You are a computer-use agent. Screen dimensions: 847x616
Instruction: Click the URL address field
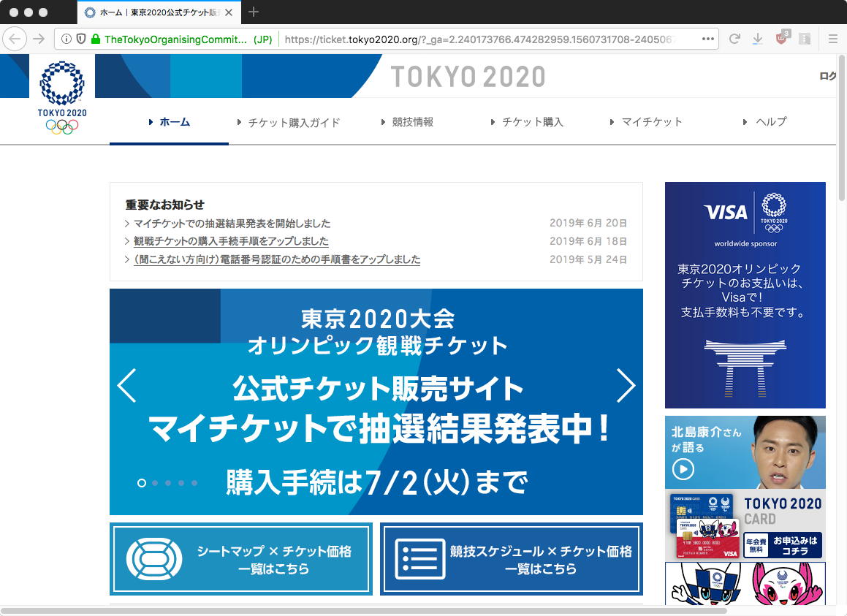[x=478, y=39]
